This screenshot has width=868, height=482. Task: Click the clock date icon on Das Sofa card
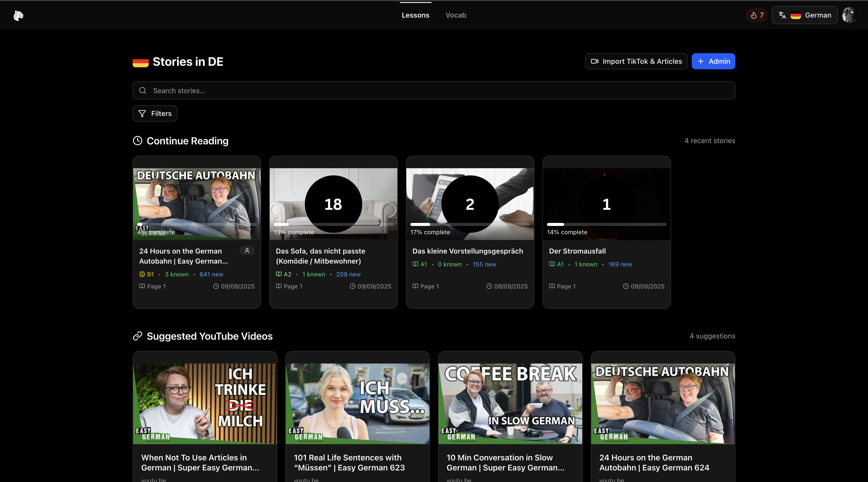pos(352,286)
